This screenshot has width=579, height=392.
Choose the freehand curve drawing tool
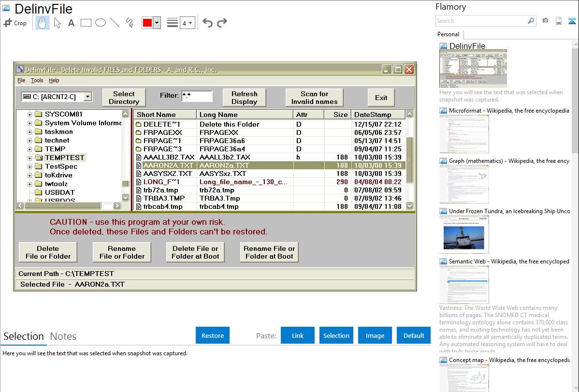point(129,23)
